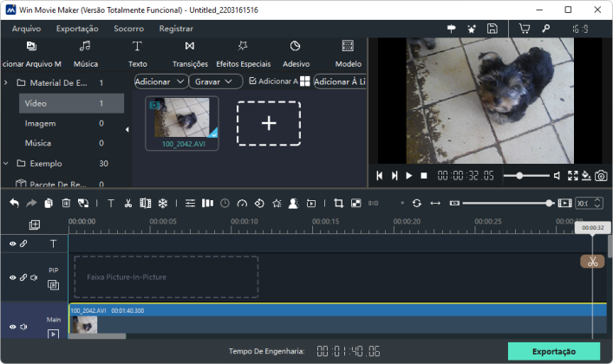
Task: Click the scissors split icon in toolbar
Action: 127,204
